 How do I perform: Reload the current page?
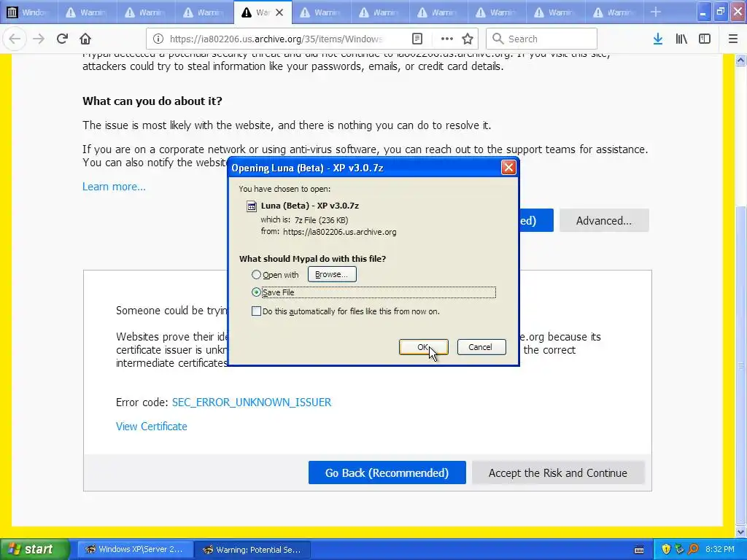(63, 39)
